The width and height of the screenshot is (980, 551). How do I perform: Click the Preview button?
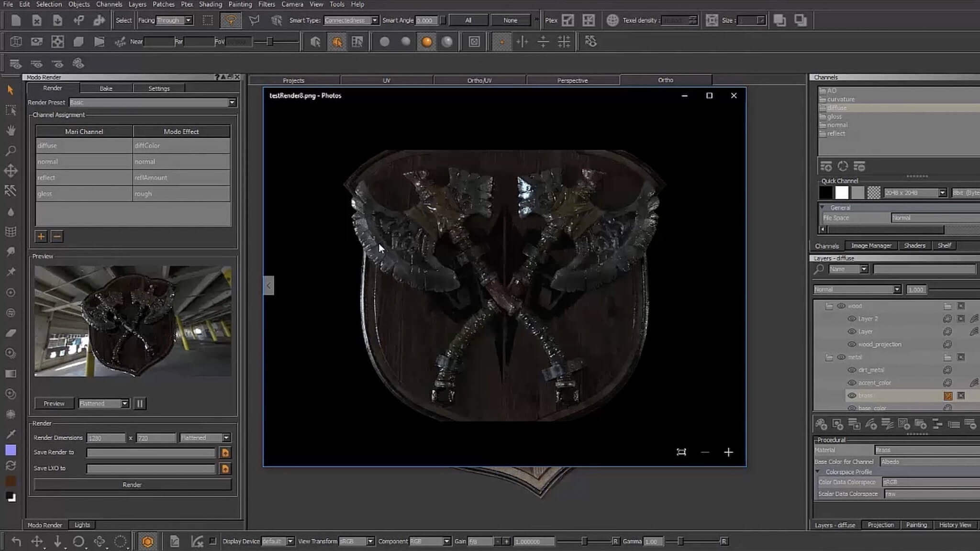click(x=54, y=404)
